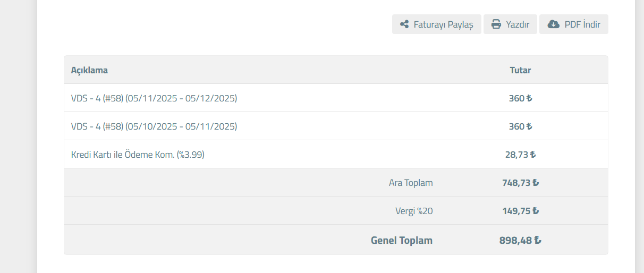Screen dimensions: 644x273
Task: Click the 28,73 ₺ commission amount
Action: [520, 155]
